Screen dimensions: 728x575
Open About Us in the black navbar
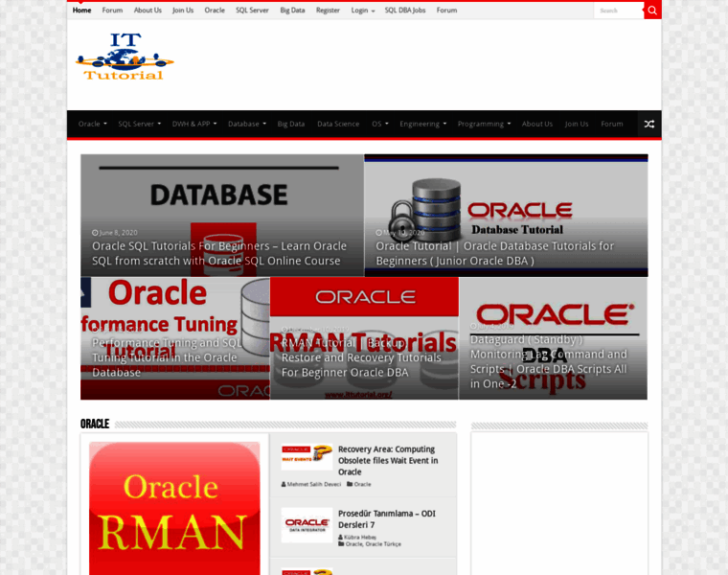[x=537, y=124]
